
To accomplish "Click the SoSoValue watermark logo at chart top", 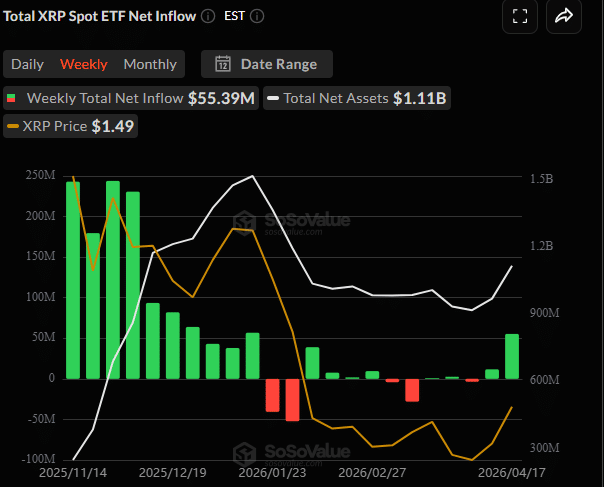I will [x=241, y=222].
